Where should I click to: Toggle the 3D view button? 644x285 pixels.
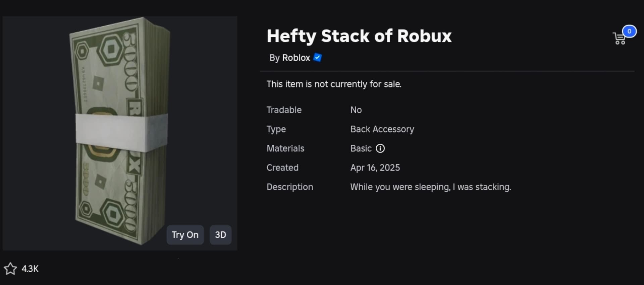tap(220, 235)
